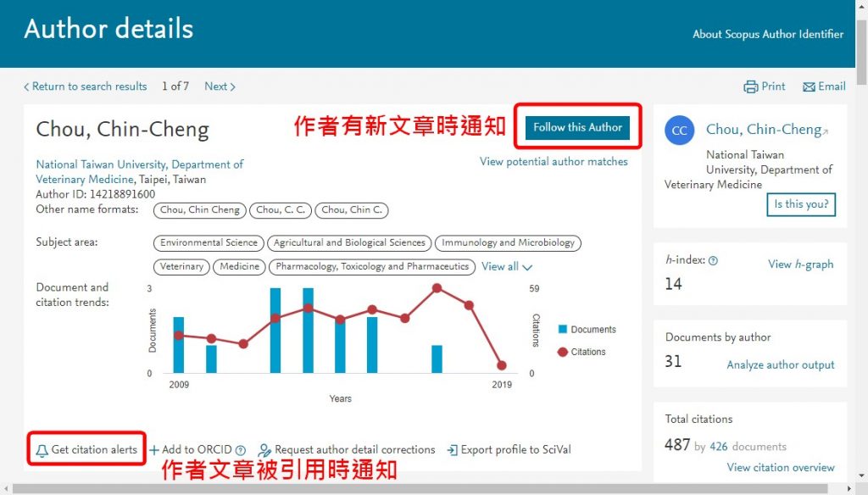Click the email envelope icon

click(x=809, y=87)
